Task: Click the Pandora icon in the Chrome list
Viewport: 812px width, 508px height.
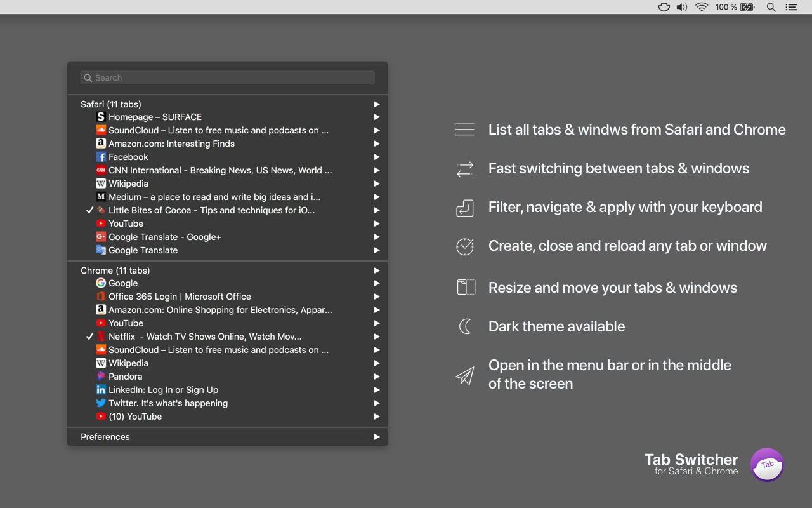Action: 100,377
